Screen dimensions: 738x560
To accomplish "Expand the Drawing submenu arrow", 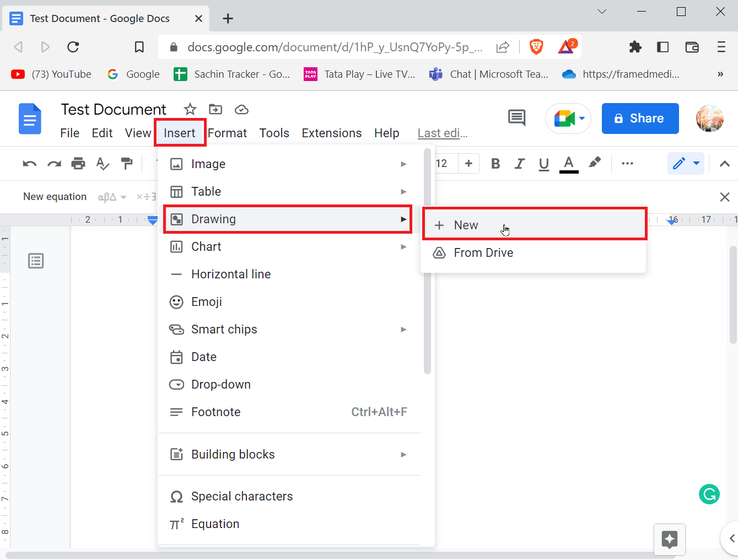I will tap(403, 219).
